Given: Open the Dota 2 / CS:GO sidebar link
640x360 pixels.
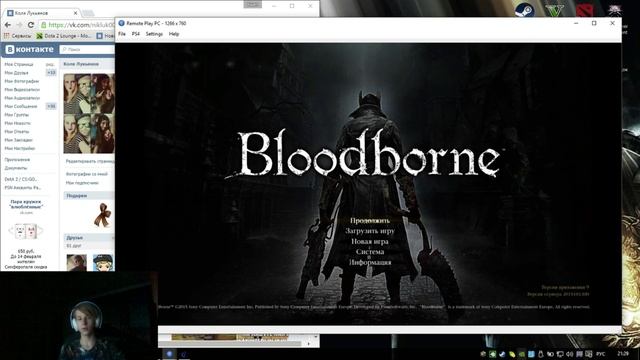Looking at the screenshot, I should 21,179.
